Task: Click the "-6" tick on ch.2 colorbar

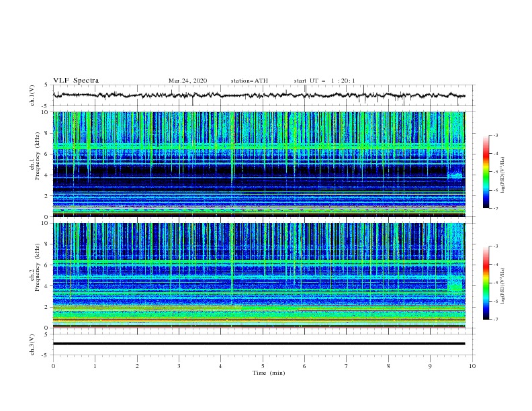Action: pyautogui.click(x=496, y=301)
